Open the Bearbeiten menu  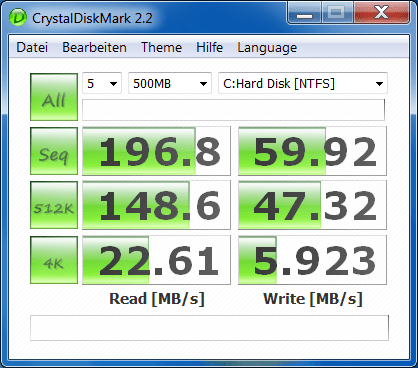[x=94, y=48]
